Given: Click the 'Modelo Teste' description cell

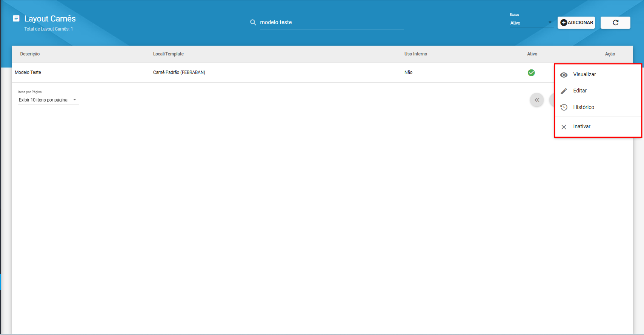Looking at the screenshot, I should (x=28, y=72).
